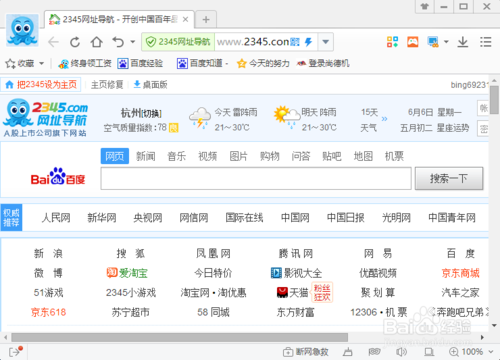This screenshot has height=360, width=500.
Task: Select the 音乐 search tab
Action: click(x=177, y=156)
